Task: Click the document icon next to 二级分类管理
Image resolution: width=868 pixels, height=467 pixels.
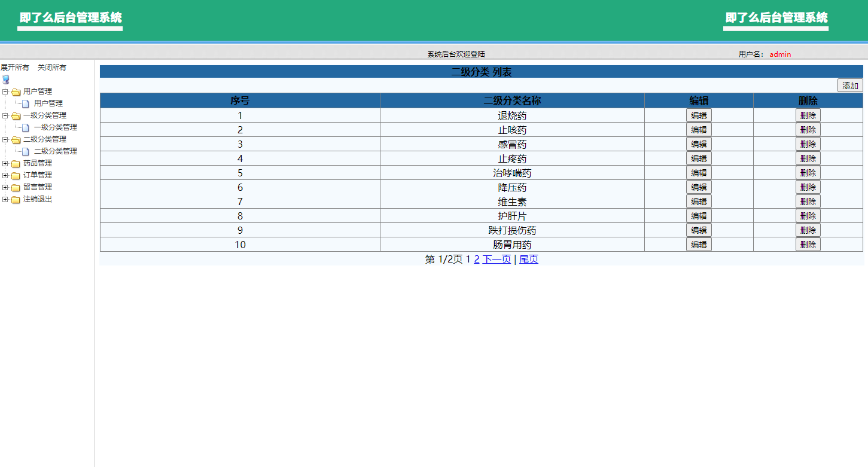Action: point(24,151)
